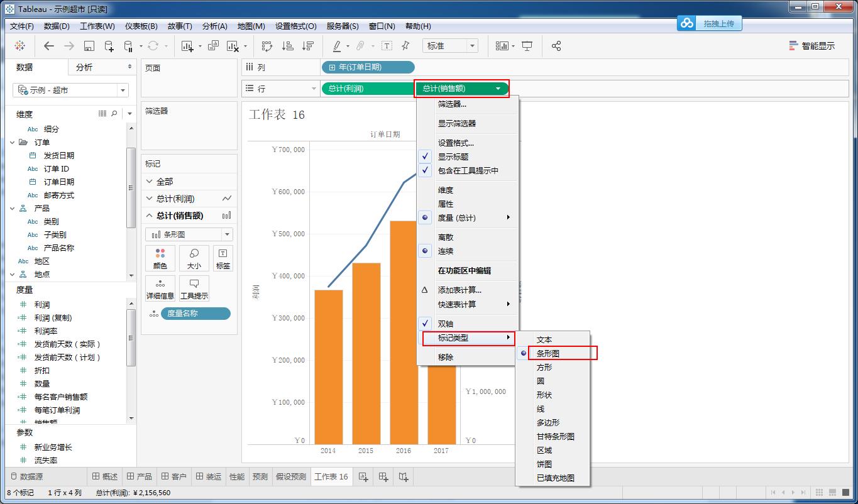858x504 pixels.
Task: Click the clear sheet icon in toolbar
Action: pyautogui.click(x=233, y=46)
